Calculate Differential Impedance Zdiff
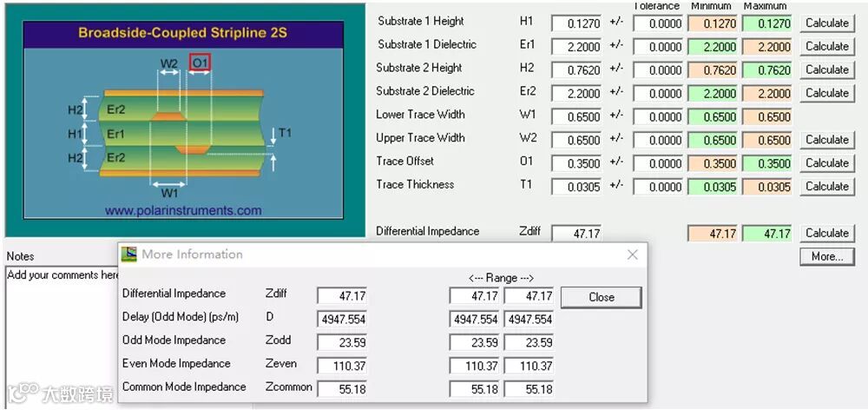Viewport: 868px width, 410px height. 827,234
